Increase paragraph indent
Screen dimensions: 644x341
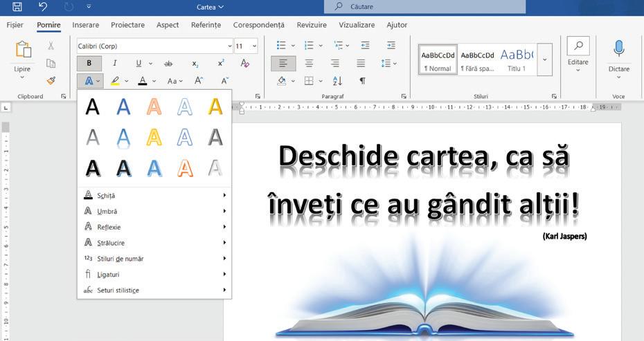point(391,45)
